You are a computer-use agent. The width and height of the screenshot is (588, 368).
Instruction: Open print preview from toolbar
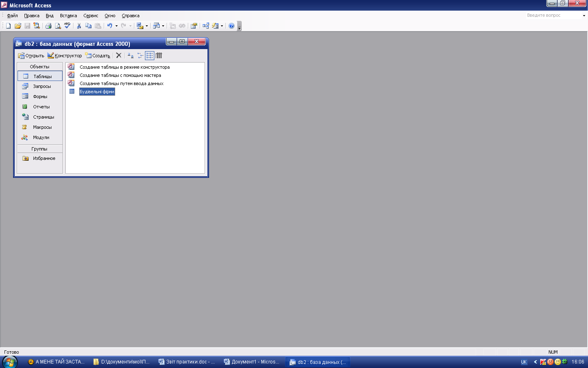[x=58, y=26]
